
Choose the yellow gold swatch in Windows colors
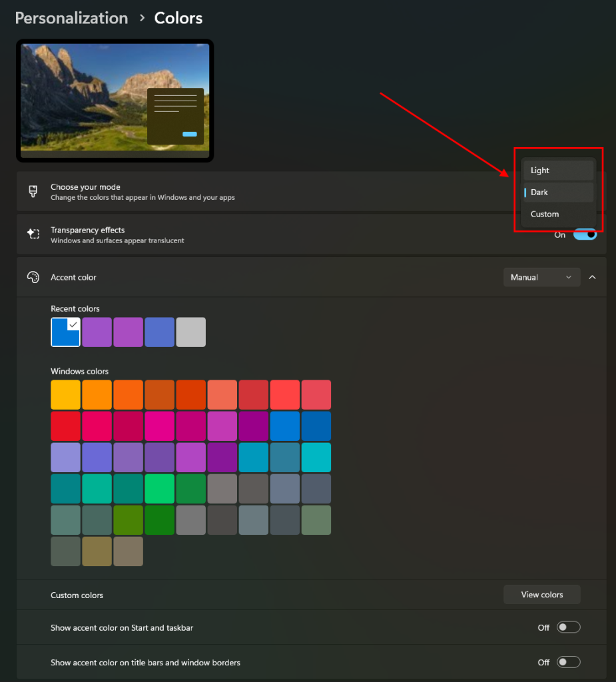pyautogui.click(x=65, y=395)
